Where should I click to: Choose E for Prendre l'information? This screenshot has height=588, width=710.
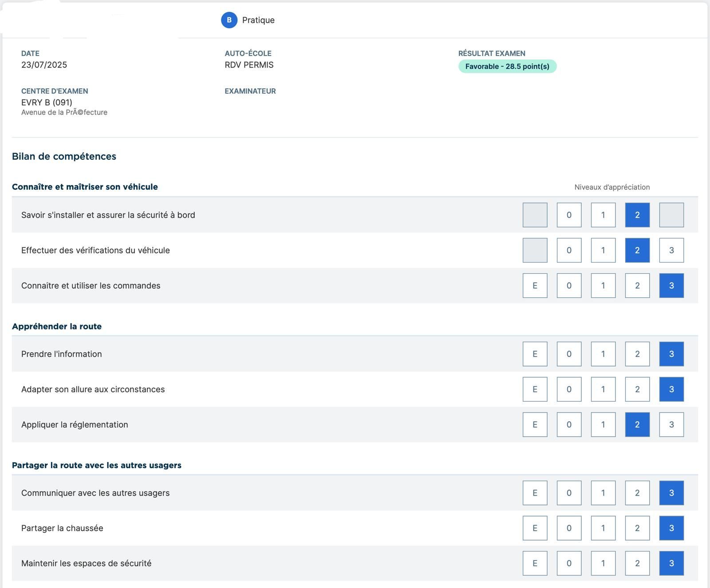[x=535, y=354]
